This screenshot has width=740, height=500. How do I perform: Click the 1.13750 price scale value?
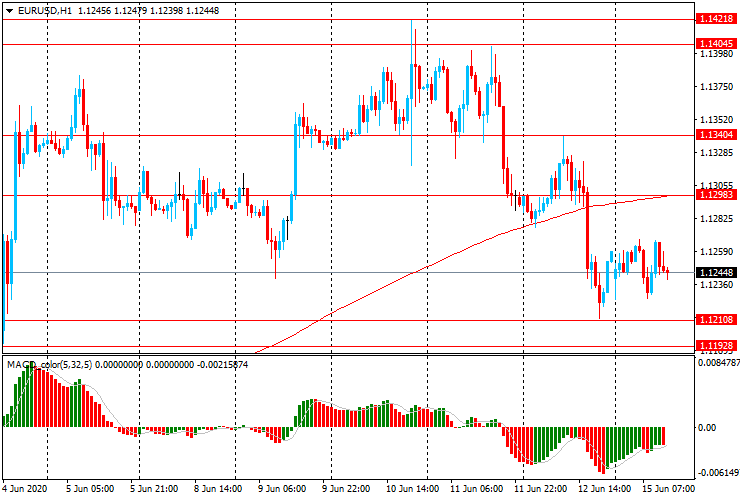pyautogui.click(x=716, y=87)
